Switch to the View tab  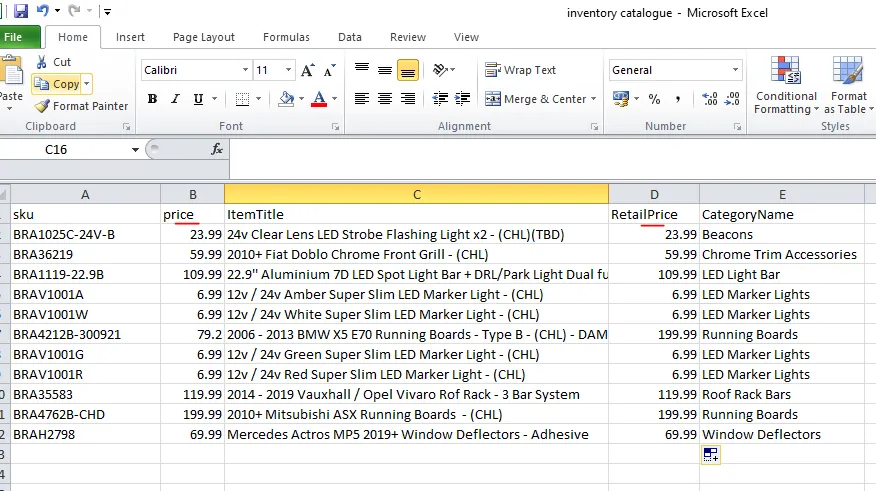[x=466, y=37]
